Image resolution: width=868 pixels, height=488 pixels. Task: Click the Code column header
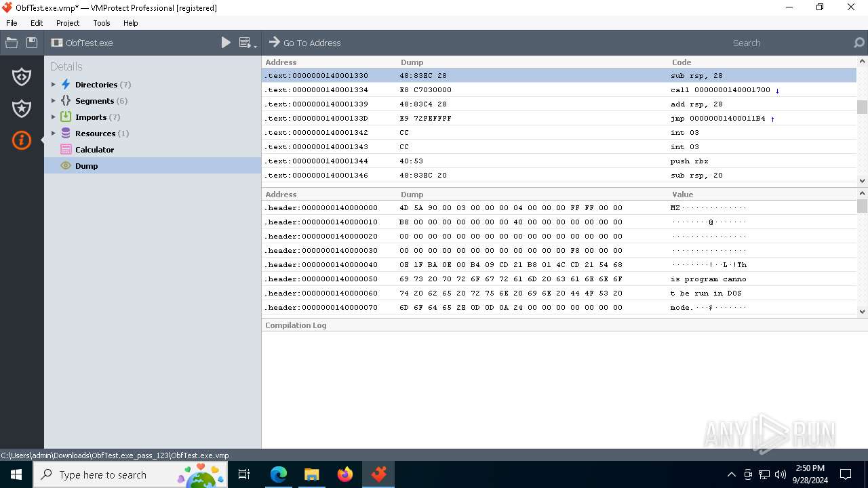click(682, 62)
